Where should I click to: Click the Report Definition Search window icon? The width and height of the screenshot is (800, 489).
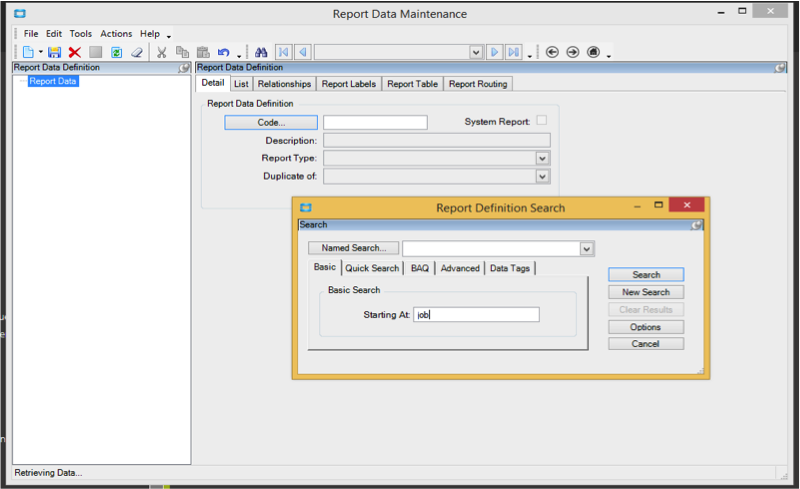pyautogui.click(x=306, y=207)
